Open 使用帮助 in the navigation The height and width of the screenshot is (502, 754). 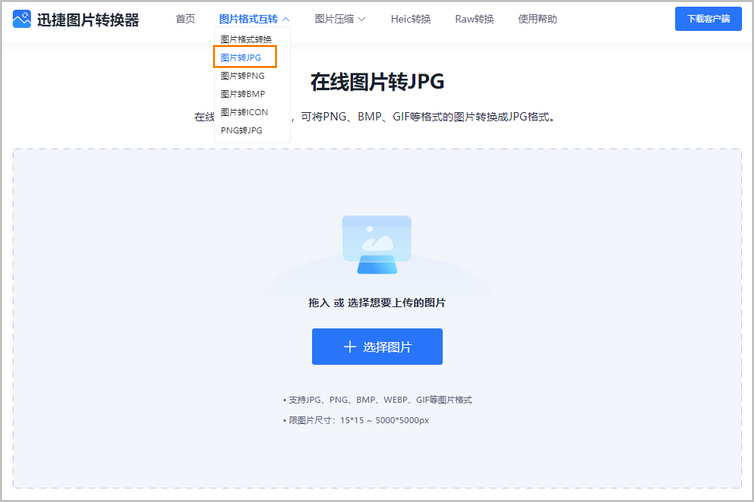point(537,19)
